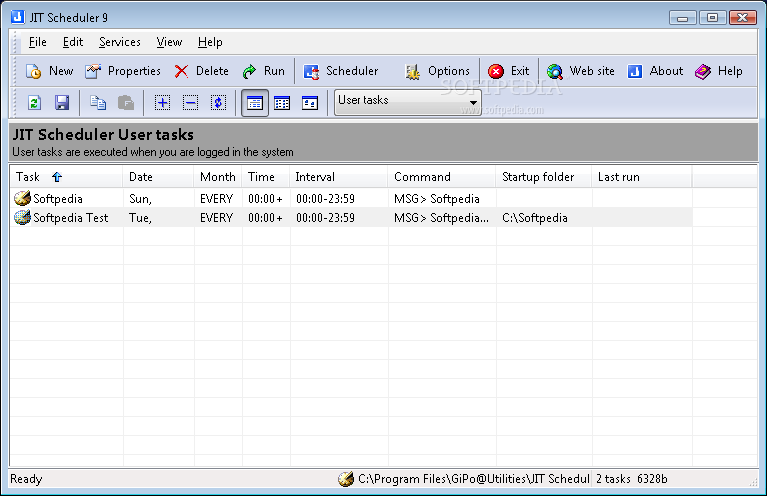767x496 pixels.
Task: Run the selected task now
Action: [264, 71]
